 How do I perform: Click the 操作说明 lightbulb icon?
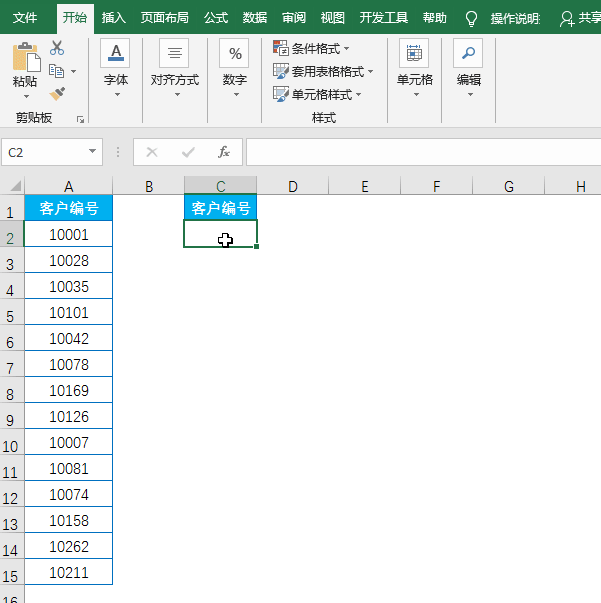point(472,18)
